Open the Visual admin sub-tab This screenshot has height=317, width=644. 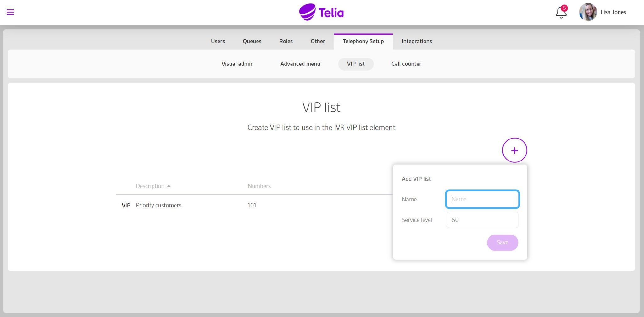tap(237, 64)
